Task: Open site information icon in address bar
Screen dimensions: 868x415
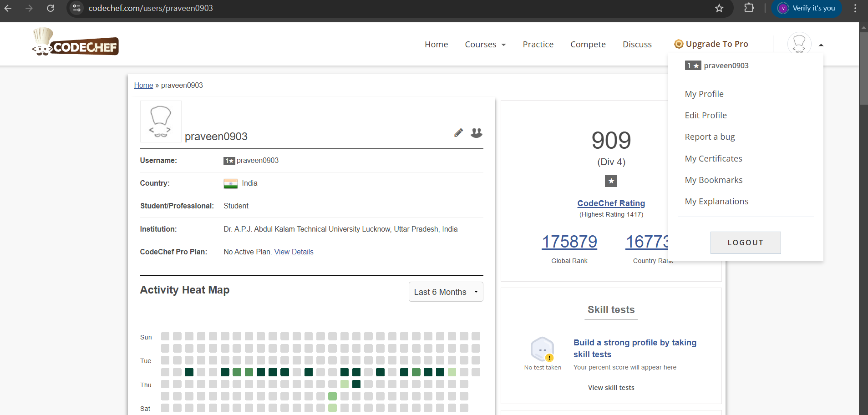Action: 77,8
